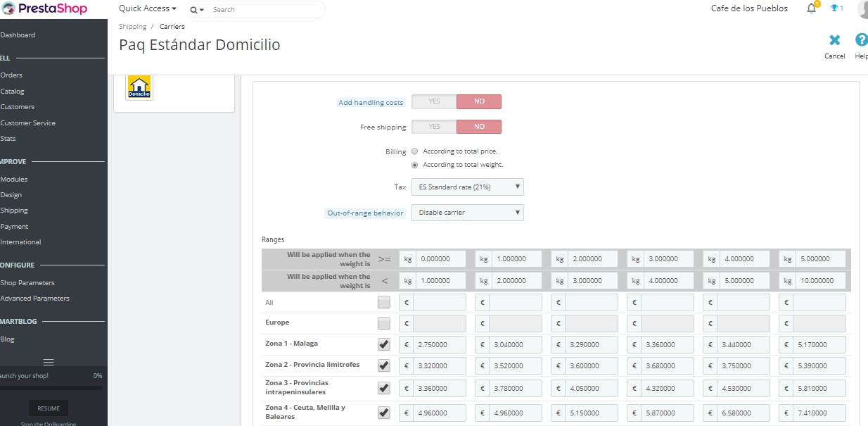868x426 pixels.
Task: Open Orders in the sidebar menu
Action: (11, 75)
